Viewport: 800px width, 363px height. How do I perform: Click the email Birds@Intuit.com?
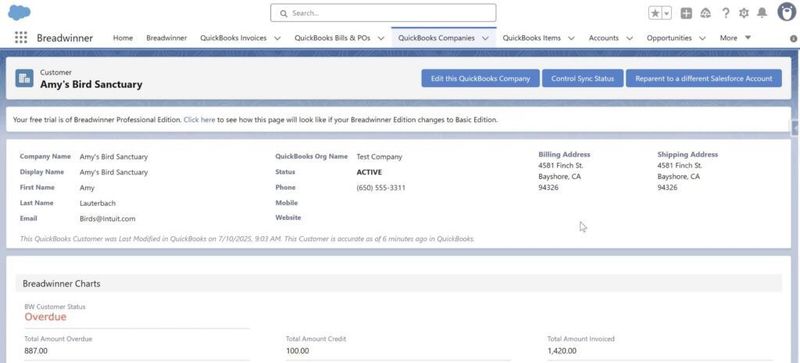coord(108,219)
